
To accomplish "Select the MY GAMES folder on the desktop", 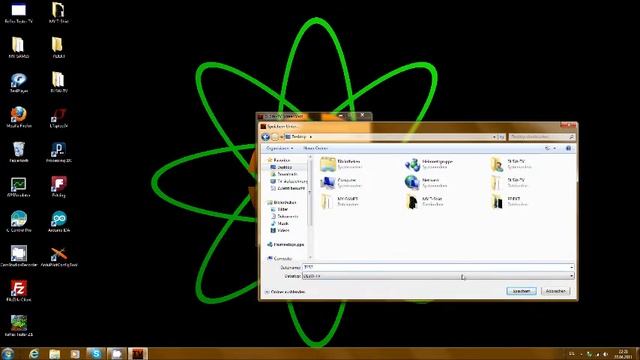I will tap(19, 48).
